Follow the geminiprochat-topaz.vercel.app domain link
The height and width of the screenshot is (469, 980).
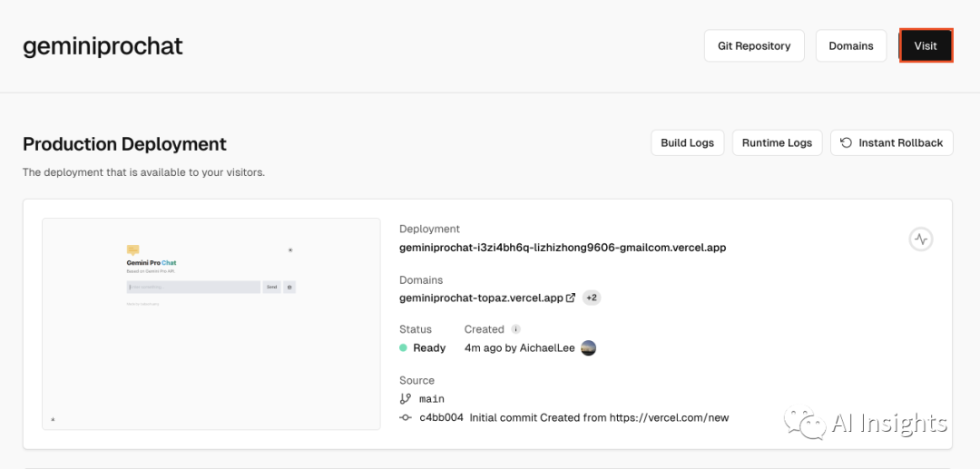[481, 298]
